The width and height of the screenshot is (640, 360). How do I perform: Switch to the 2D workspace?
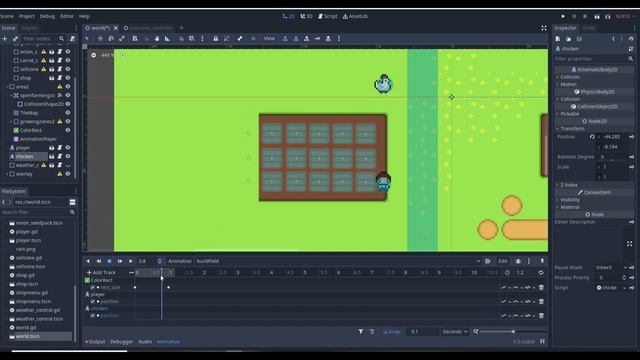pyautogui.click(x=289, y=16)
